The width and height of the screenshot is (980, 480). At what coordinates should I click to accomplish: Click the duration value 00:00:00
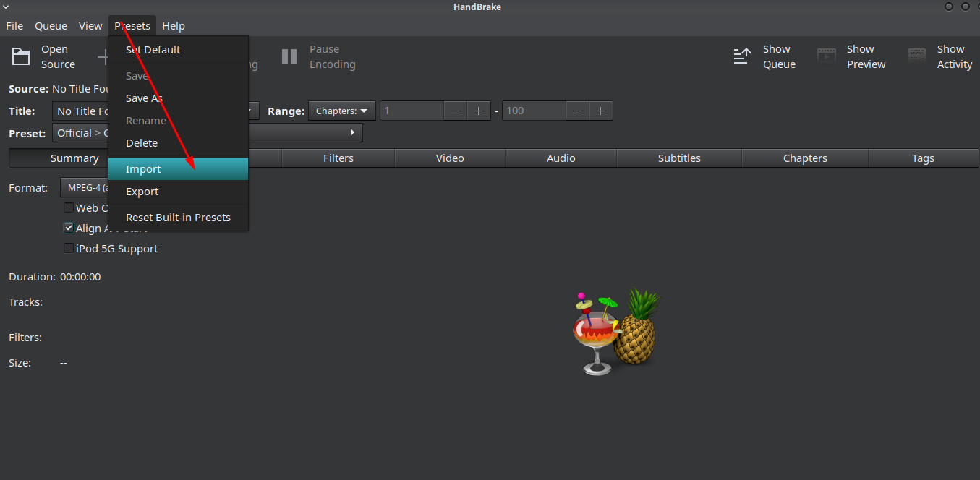tap(80, 277)
